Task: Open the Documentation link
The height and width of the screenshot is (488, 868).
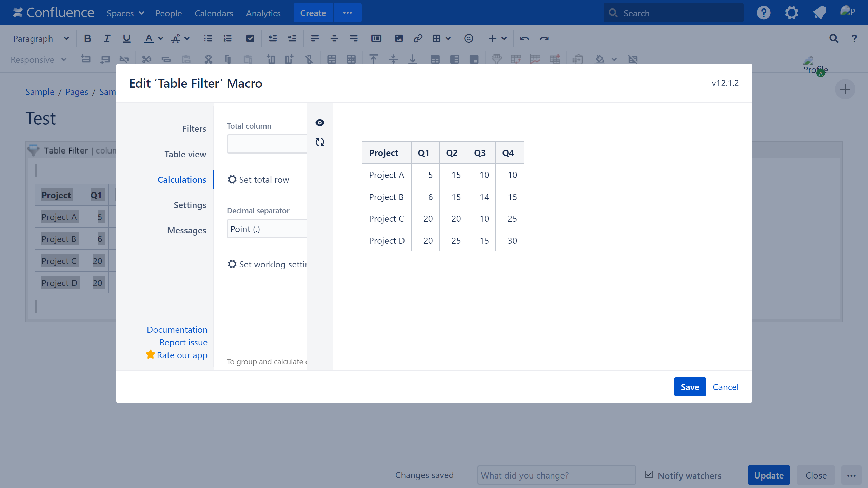Action: point(177,330)
